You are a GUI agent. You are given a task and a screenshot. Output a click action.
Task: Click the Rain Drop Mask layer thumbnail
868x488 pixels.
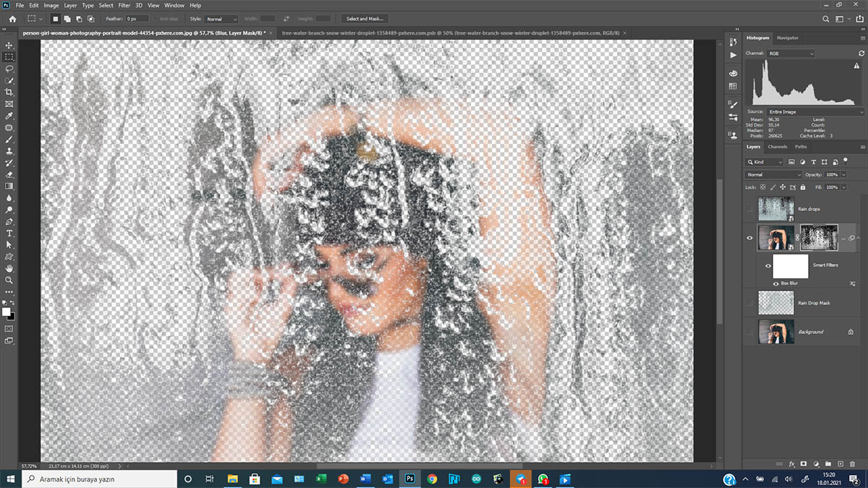click(x=775, y=303)
